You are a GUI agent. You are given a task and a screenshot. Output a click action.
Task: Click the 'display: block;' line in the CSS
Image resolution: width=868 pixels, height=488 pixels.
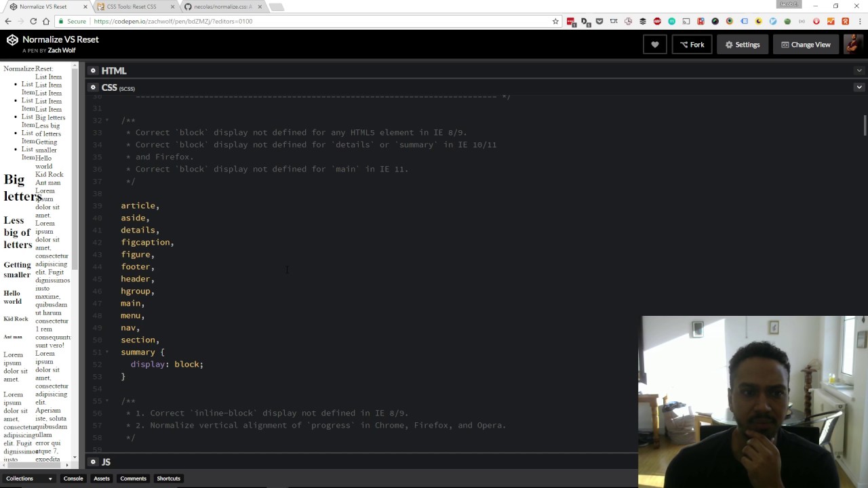click(x=167, y=365)
